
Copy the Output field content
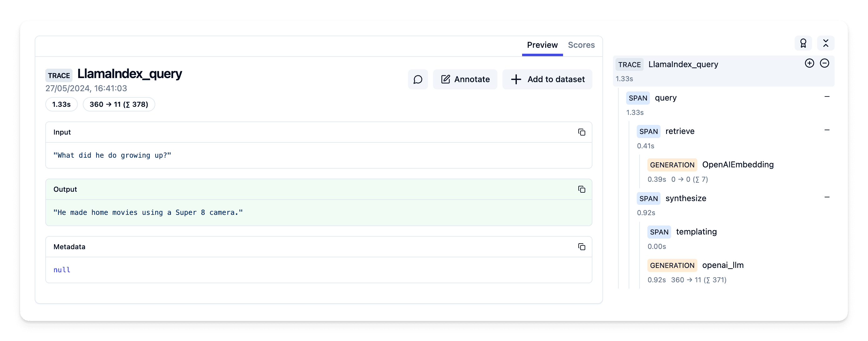(x=582, y=189)
